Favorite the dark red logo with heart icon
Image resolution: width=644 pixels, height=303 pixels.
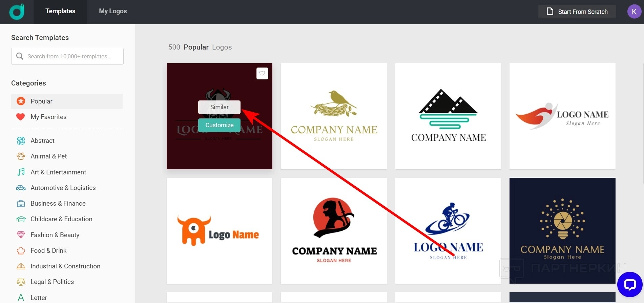262,73
